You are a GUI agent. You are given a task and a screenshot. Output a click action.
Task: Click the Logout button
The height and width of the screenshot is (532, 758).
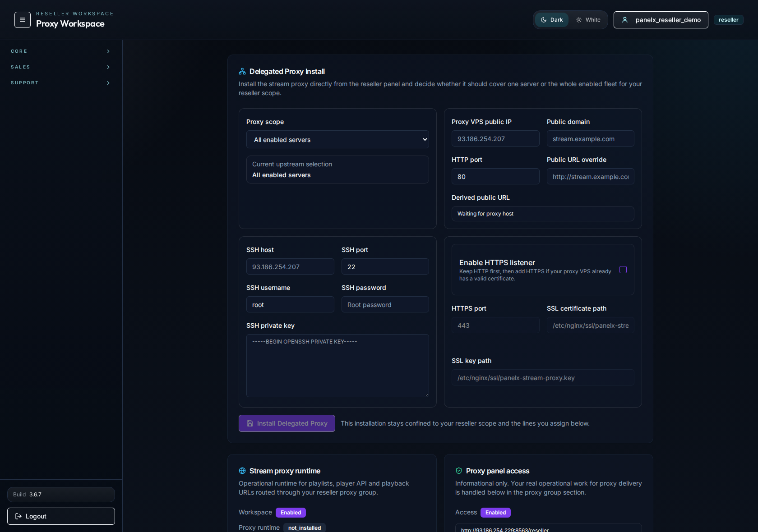pos(61,516)
